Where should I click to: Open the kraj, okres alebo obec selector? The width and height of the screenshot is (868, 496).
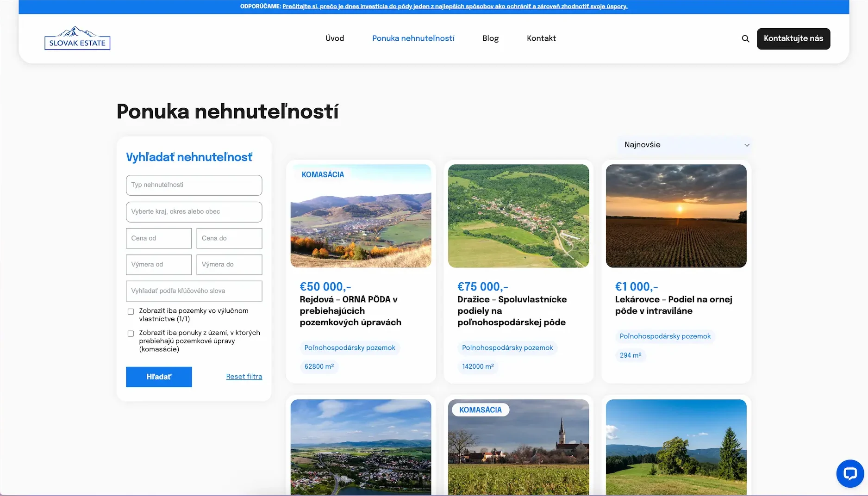(194, 212)
